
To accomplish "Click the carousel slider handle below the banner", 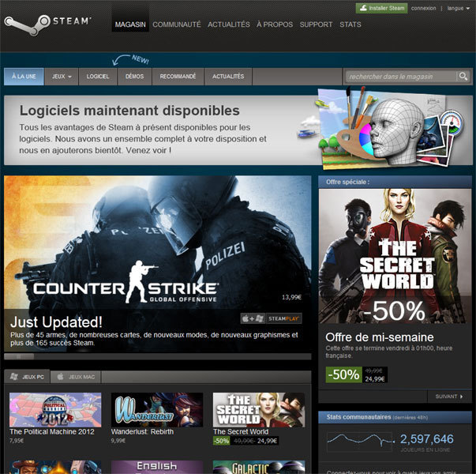I will (19, 356).
